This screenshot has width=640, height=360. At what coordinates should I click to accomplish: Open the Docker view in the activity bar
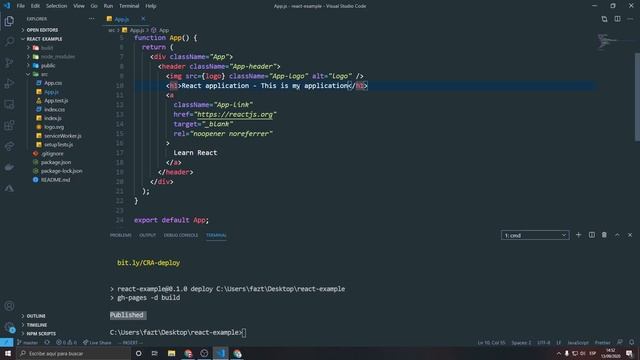9,167
